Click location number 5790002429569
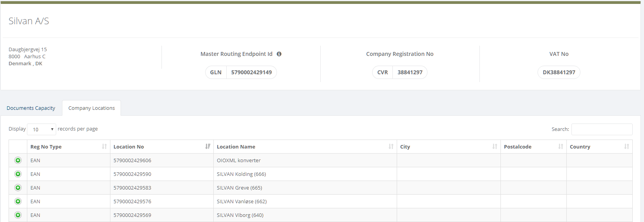 tap(132, 215)
